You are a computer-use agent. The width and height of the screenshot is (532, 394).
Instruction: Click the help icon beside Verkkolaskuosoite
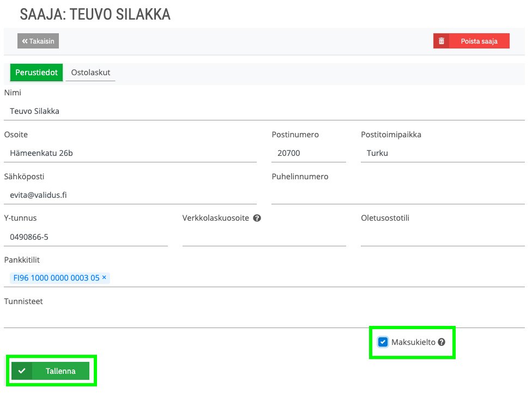point(257,218)
